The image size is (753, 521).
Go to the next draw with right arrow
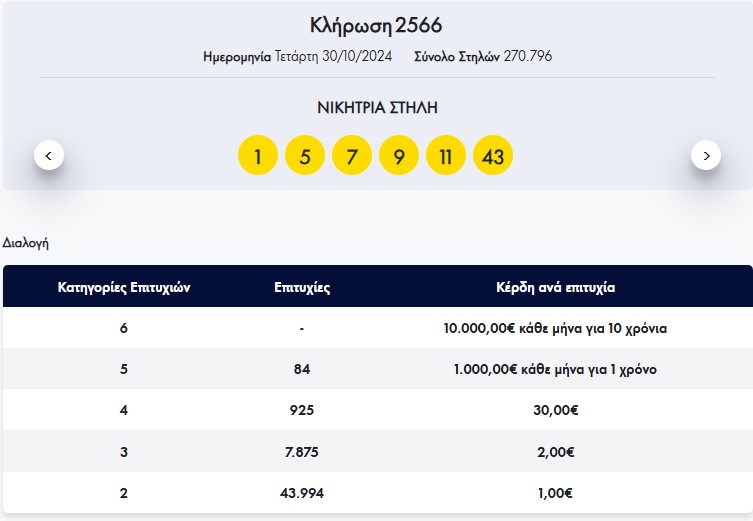click(x=706, y=155)
